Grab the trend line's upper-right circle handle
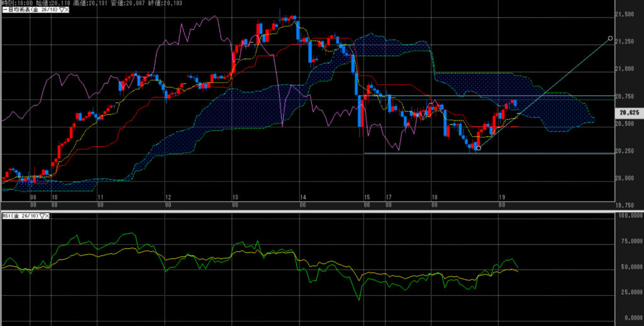Viewport: 644px width, 326px height. (610, 38)
